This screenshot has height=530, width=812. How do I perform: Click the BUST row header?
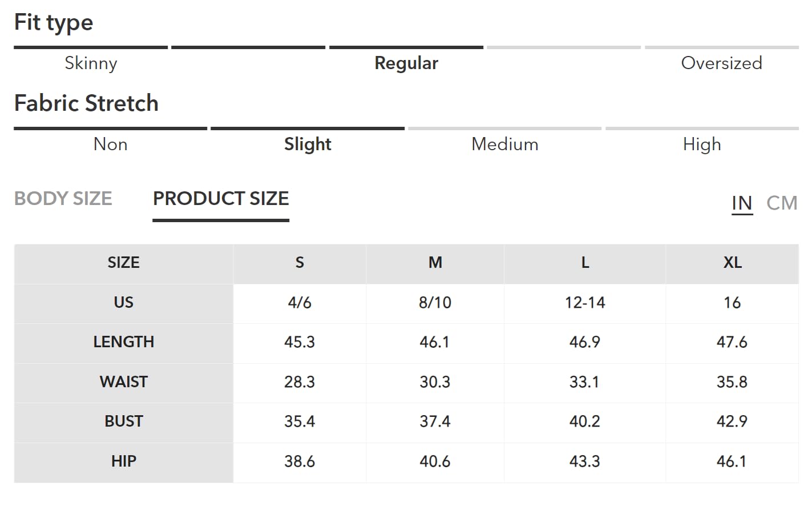pos(124,421)
